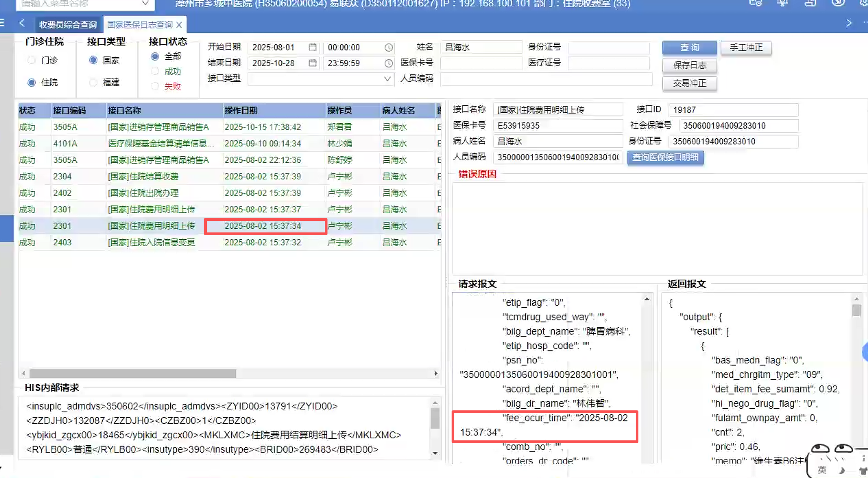Click the end time clock icon
Viewport: 868px width, 478px height.
point(388,63)
